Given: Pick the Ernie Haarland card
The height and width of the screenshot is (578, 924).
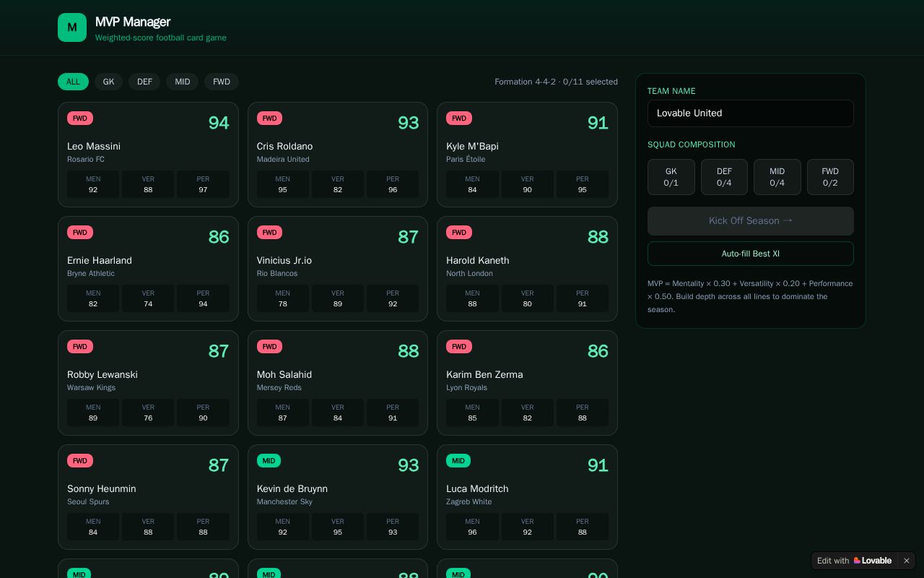Looking at the screenshot, I should pos(148,269).
